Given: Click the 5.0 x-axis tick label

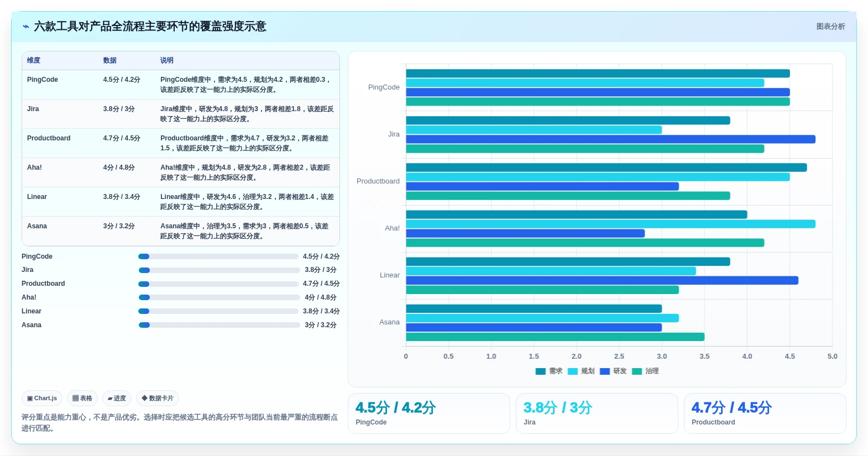Looking at the screenshot, I should pos(832,357).
